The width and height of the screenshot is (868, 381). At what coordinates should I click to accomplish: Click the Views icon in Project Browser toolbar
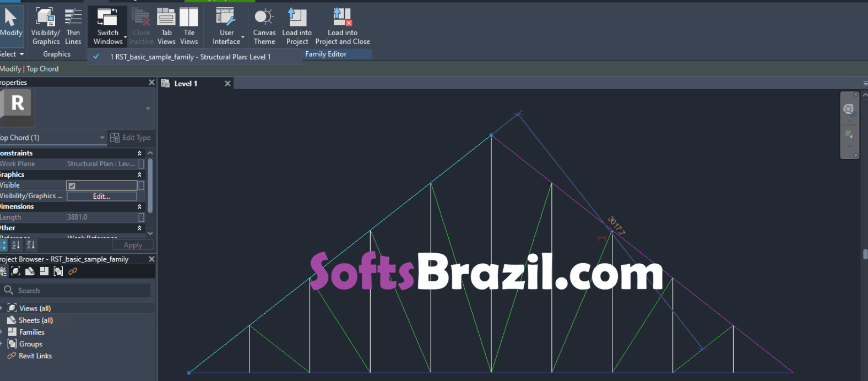point(16,271)
